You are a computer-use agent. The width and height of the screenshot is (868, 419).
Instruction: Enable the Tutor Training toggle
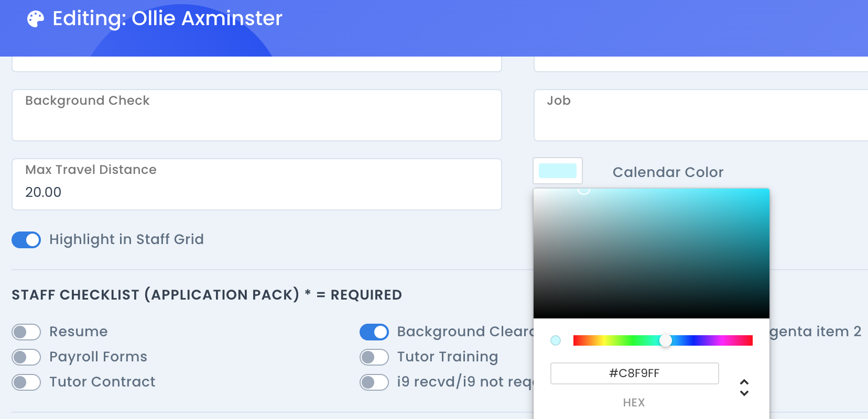pos(374,357)
